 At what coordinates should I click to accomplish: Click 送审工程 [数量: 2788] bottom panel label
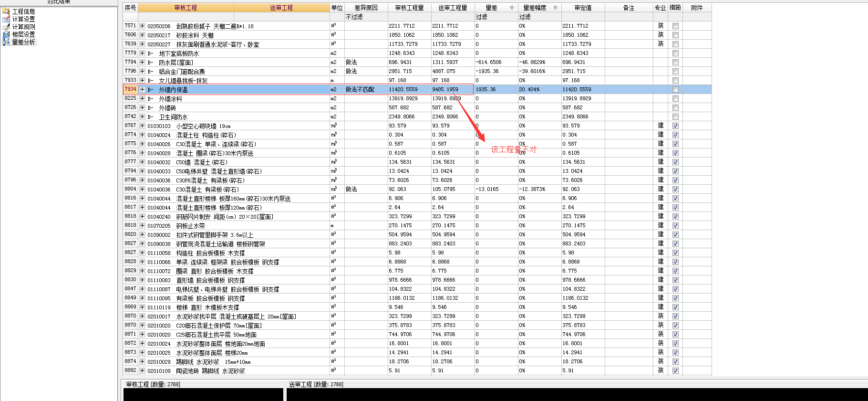316,384
